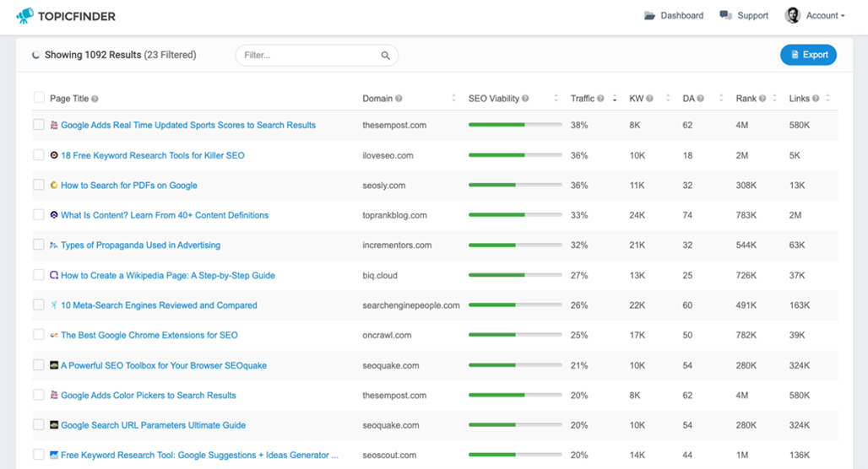Image resolution: width=868 pixels, height=469 pixels.
Task: Click favicon beside Google Search URL Parameters
Action: [x=54, y=425]
